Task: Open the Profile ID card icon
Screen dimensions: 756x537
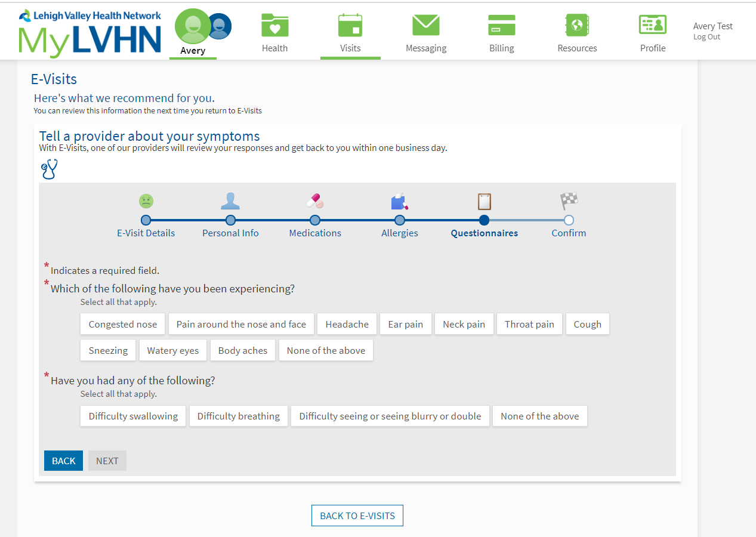Action: click(652, 26)
